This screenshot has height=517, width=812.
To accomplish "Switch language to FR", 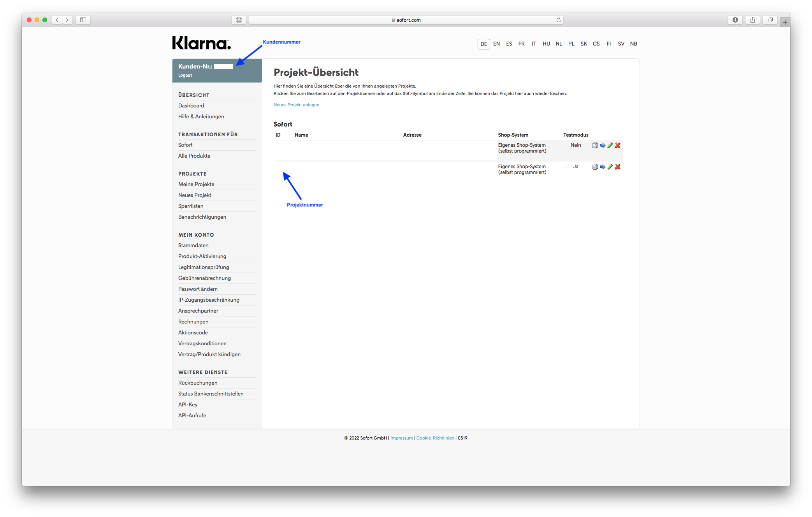I will (x=521, y=44).
